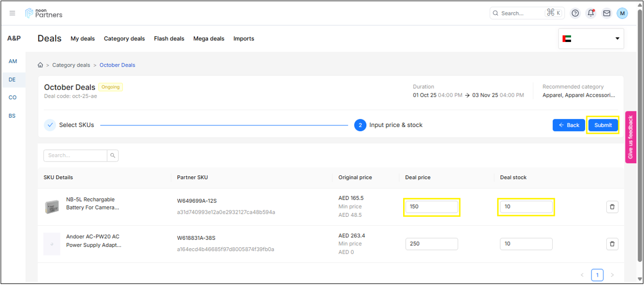Open the user profile avatar M
Image resolution: width=644 pixels, height=285 pixels.
point(622,13)
